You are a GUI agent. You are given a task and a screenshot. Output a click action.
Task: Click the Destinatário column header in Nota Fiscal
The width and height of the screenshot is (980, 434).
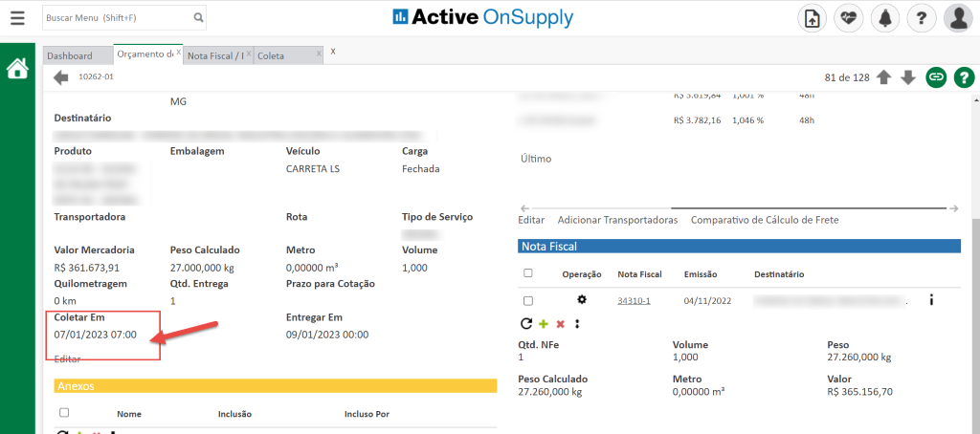coord(779,274)
